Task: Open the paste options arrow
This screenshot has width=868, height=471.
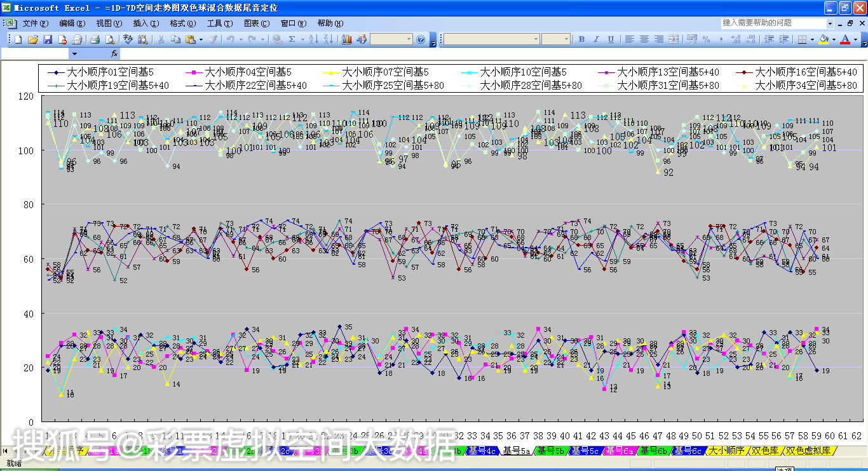Action: tap(201, 39)
